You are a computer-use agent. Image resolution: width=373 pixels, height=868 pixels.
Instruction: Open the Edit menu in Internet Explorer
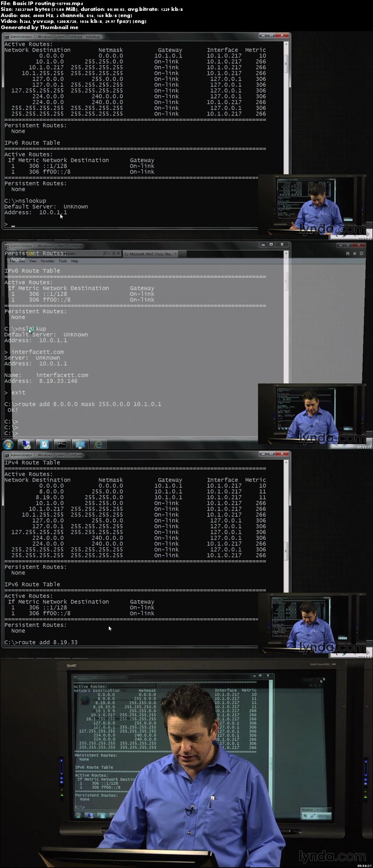(22, 261)
